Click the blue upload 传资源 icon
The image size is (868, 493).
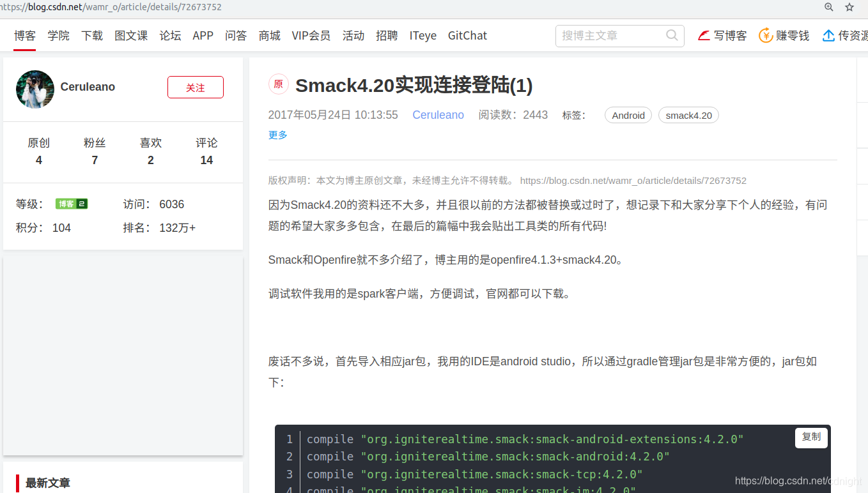pos(828,36)
